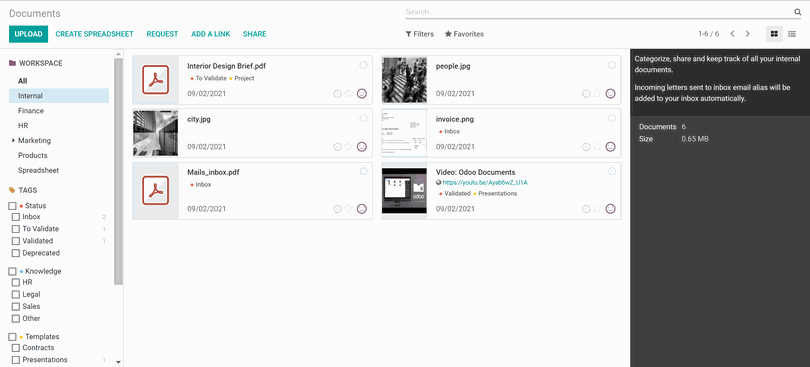Viewport: 810px width, 367px height.
Task: Star Mails_inbox.pdf as favorite
Action: tap(349, 209)
